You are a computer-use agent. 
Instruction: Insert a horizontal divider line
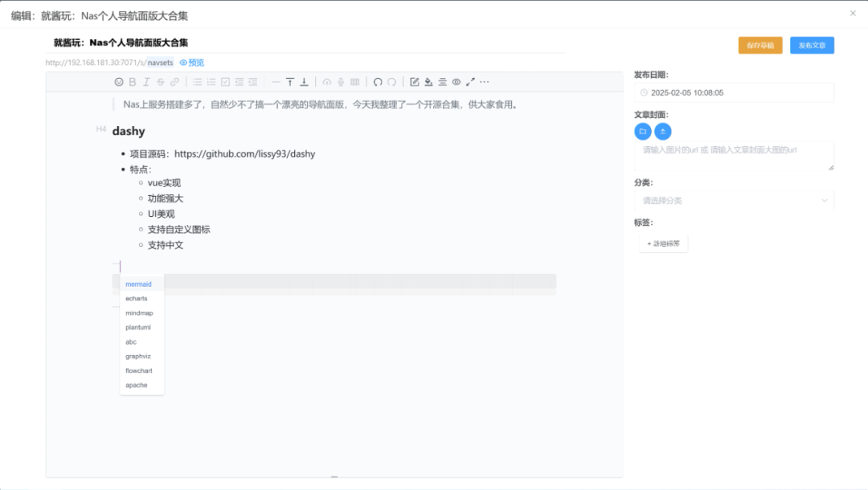(276, 82)
